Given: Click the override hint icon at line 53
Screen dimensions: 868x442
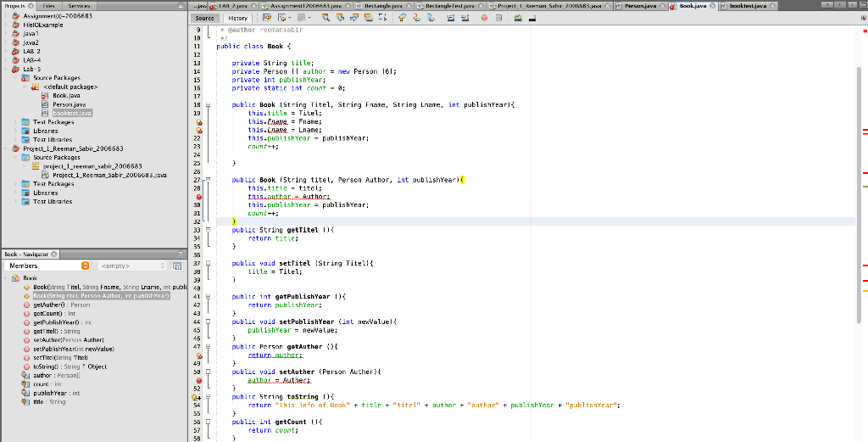Looking at the screenshot, I should tap(196, 397).
